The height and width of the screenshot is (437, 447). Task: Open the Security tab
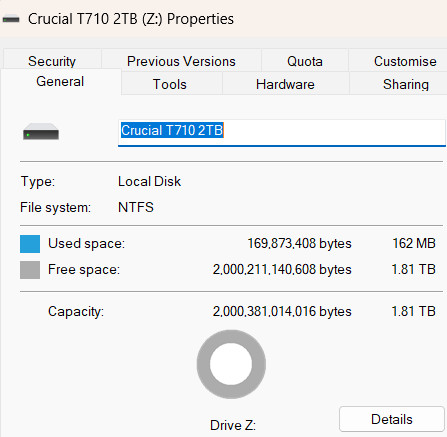(x=52, y=61)
